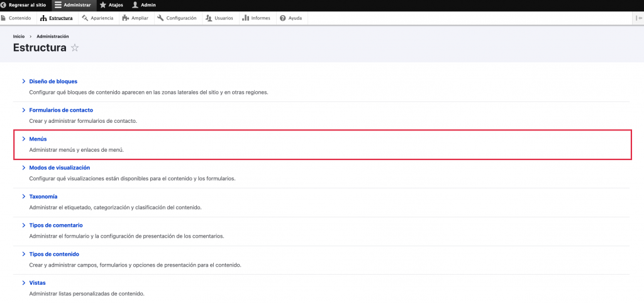
Task: Click the Admin user icon
Action: (x=135, y=5)
